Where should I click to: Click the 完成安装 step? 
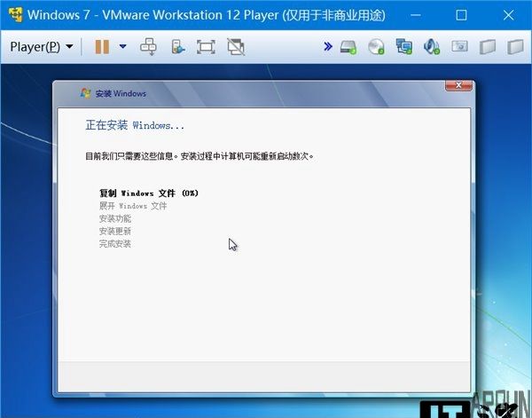(x=115, y=243)
